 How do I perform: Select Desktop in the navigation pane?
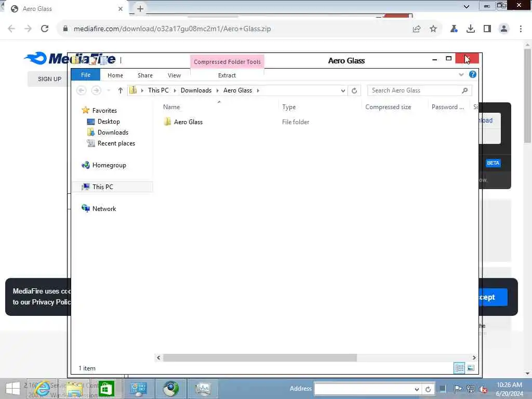point(108,122)
